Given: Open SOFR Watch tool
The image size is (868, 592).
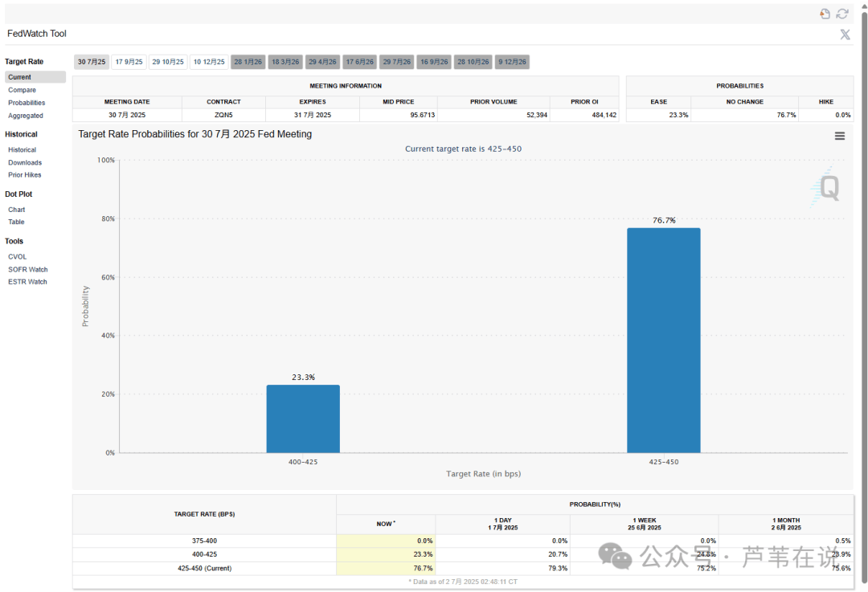Looking at the screenshot, I should pyautogui.click(x=28, y=270).
